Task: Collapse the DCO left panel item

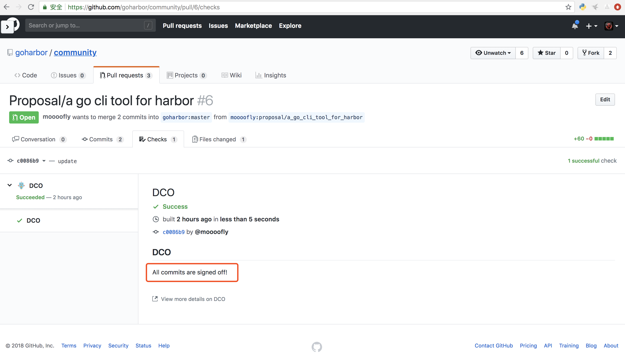Action: pyautogui.click(x=10, y=185)
